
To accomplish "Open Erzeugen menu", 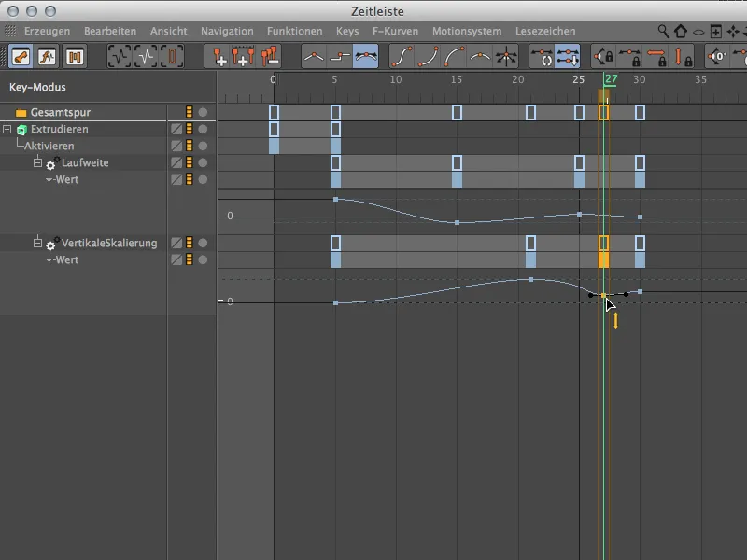I will 48,32.
